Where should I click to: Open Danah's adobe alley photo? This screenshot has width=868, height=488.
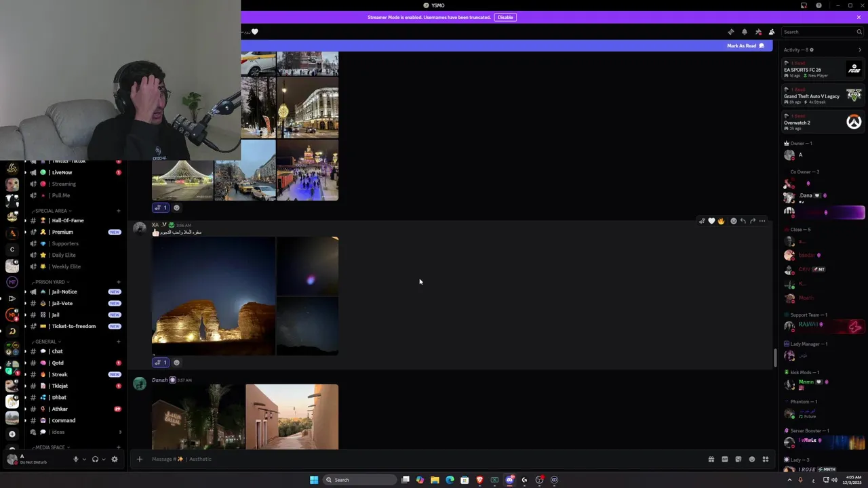(292, 417)
